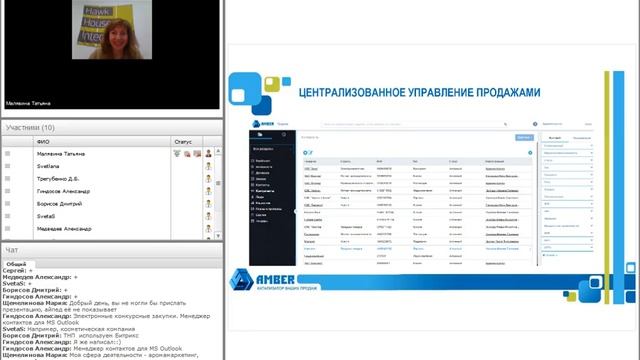640x360 pixels.
Task: Click the name caption under the webcam video
Action: [28, 104]
